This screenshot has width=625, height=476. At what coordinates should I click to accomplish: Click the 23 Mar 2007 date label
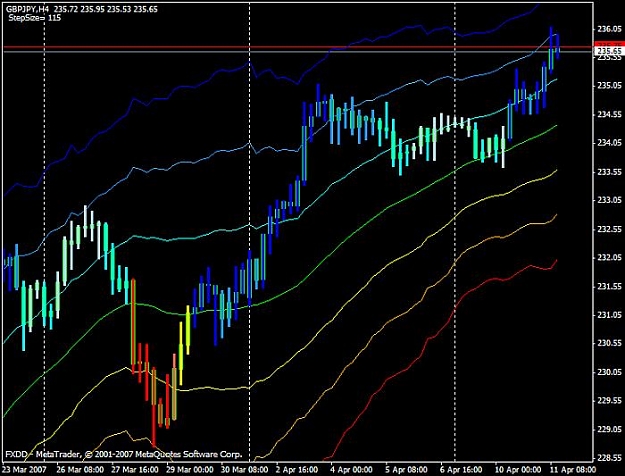24,470
